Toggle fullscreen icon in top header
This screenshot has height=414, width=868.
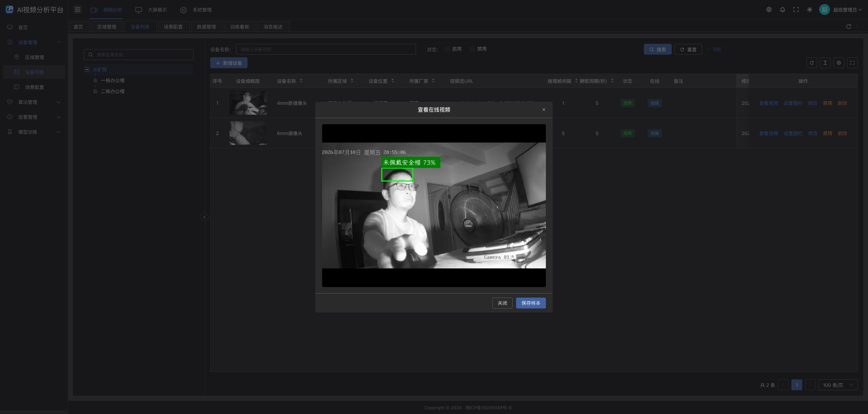796,10
